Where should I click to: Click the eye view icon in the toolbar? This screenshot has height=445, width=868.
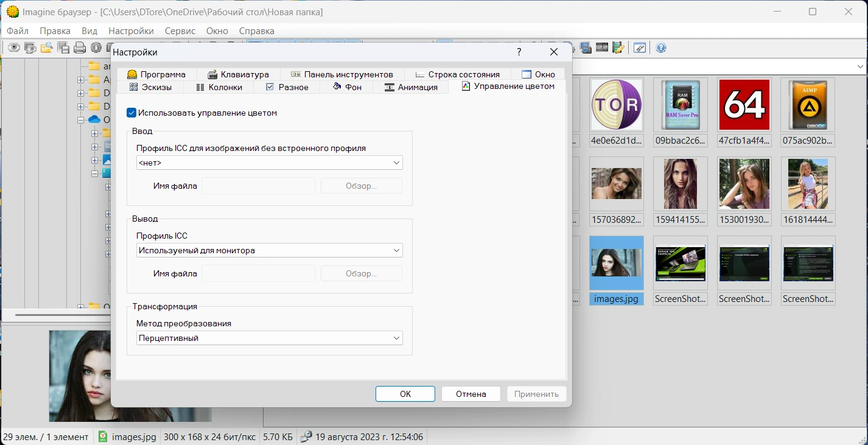(13, 48)
